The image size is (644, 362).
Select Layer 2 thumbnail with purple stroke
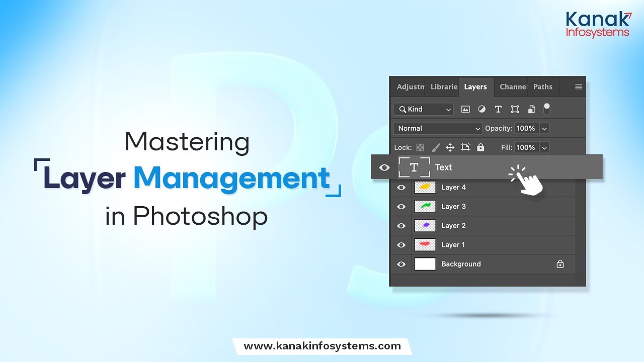coord(425,226)
